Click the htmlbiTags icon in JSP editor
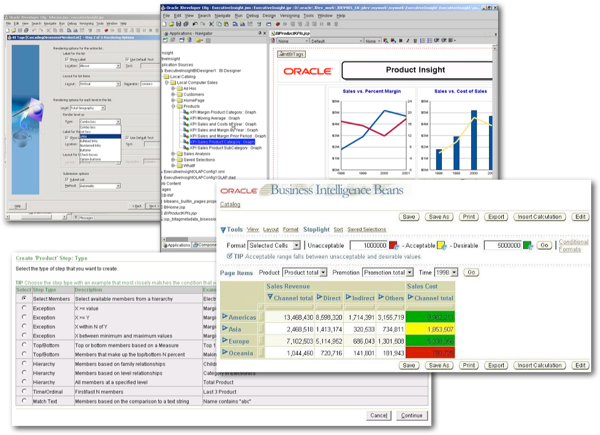The width and height of the screenshot is (600, 435). click(x=292, y=54)
